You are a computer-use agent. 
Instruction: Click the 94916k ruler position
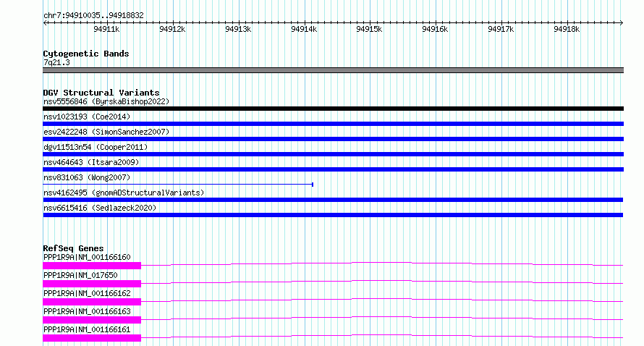(x=435, y=29)
